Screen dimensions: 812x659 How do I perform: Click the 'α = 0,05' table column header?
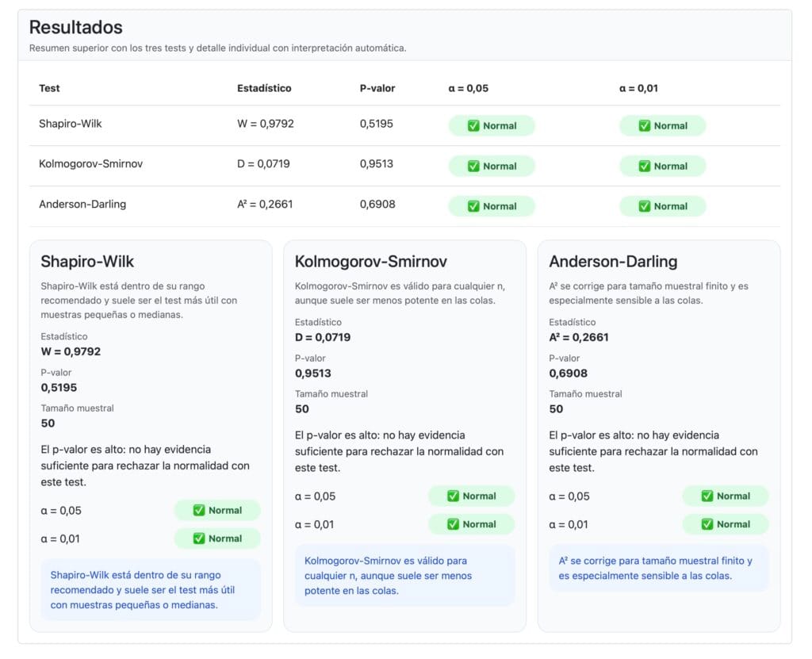(x=468, y=88)
